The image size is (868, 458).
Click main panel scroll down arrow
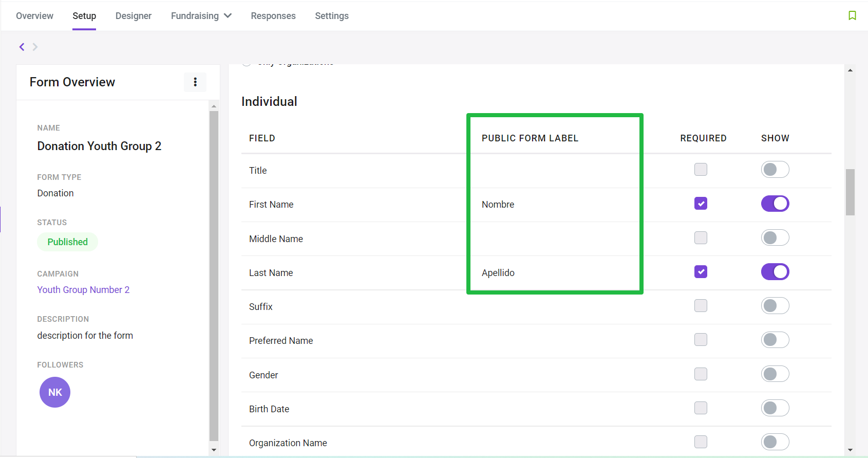click(x=850, y=450)
